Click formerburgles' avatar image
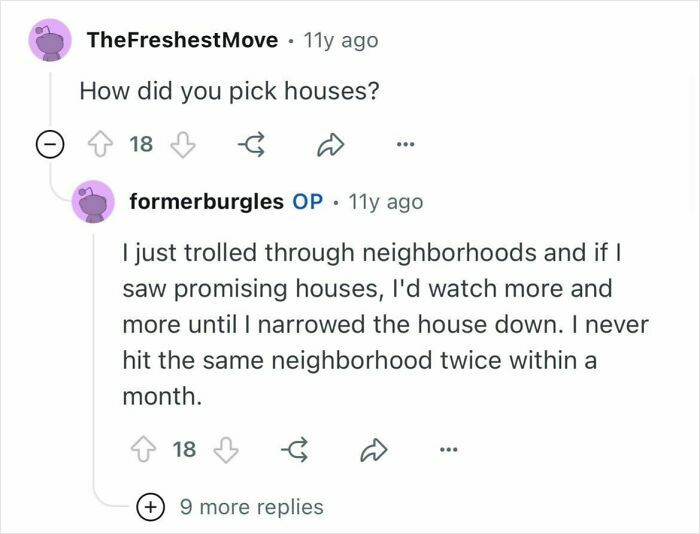This screenshot has width=700, height=534. (93, 202)
